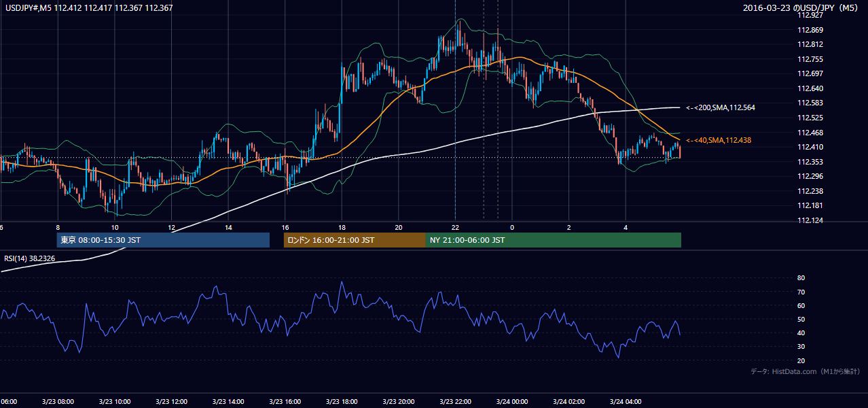Image resolution: width=868 pixels, height=408 pixels.
Task: Click RSI scale value 40
Action: click(x=801, y=333)
